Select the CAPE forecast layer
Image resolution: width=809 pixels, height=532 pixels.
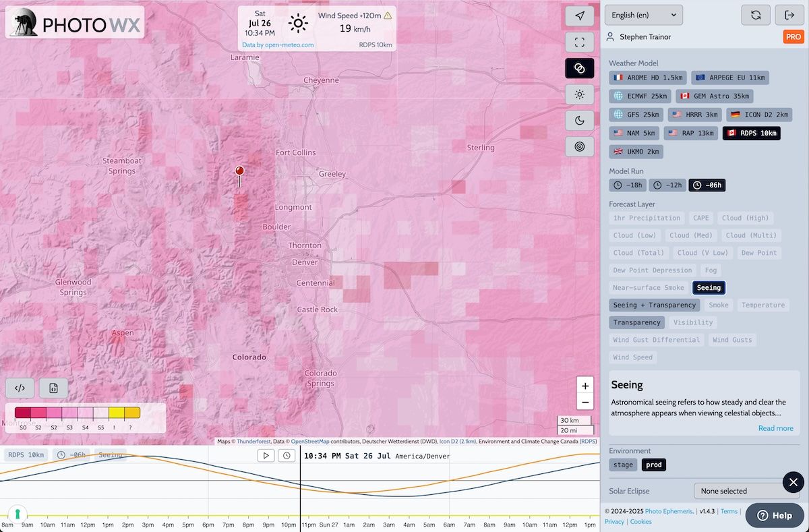click(x=701, y=218)
